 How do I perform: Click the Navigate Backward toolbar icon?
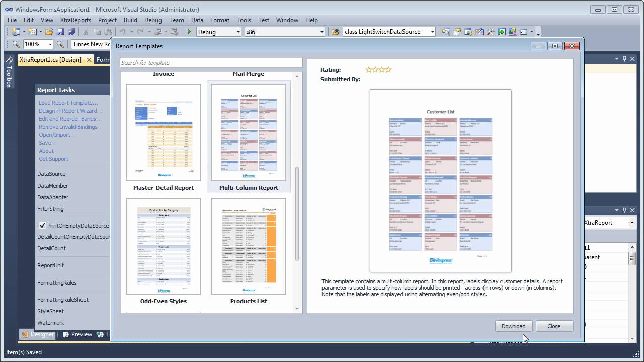(158, 32)
